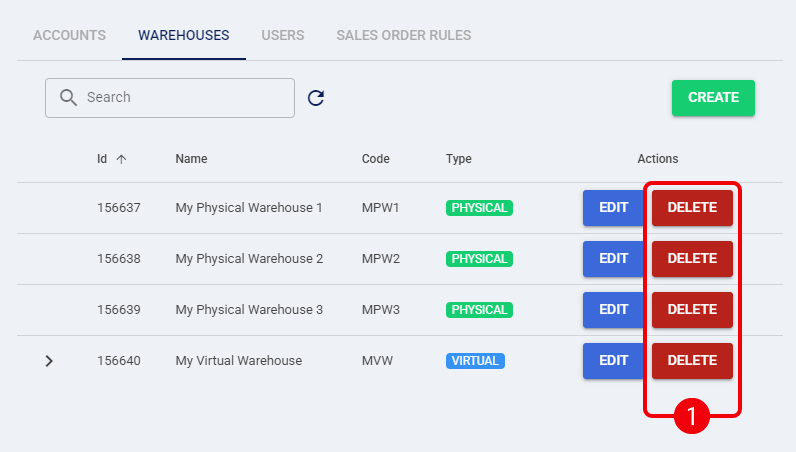
Task: Click code MVW
Action: (x=377, y=361)
